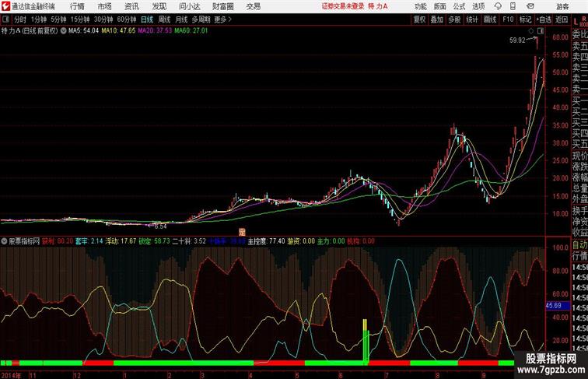Click the L icon in right panel

point(576,22)
